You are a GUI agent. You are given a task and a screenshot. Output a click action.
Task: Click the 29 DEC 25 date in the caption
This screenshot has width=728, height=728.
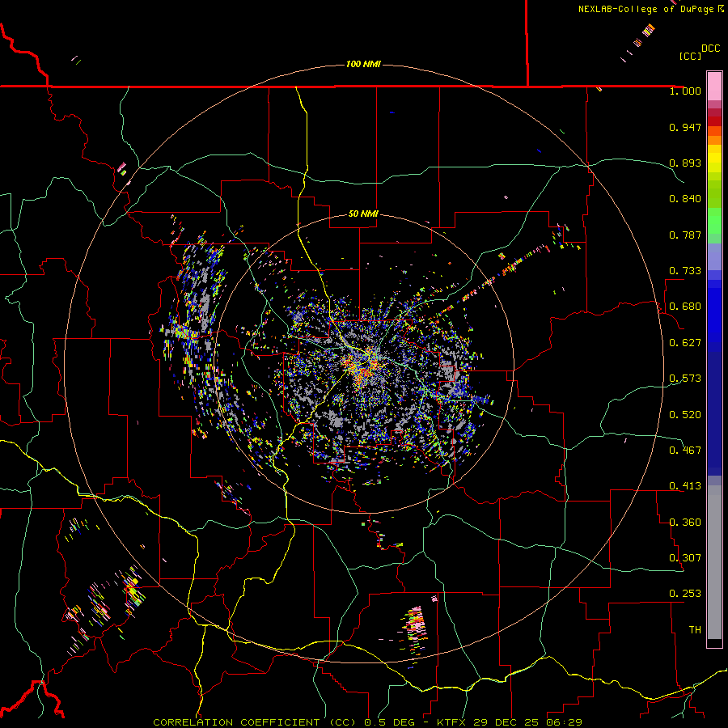[506, 722]
